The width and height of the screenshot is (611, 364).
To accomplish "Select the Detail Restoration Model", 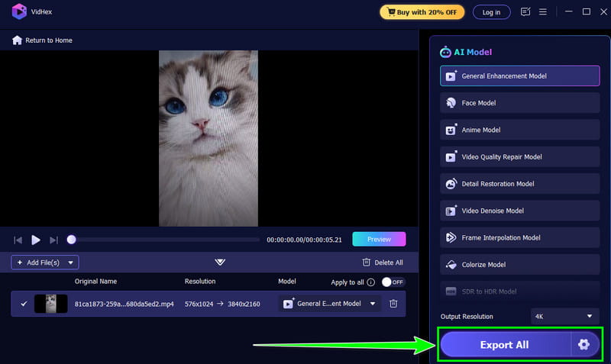I will [x=519, y=184].
